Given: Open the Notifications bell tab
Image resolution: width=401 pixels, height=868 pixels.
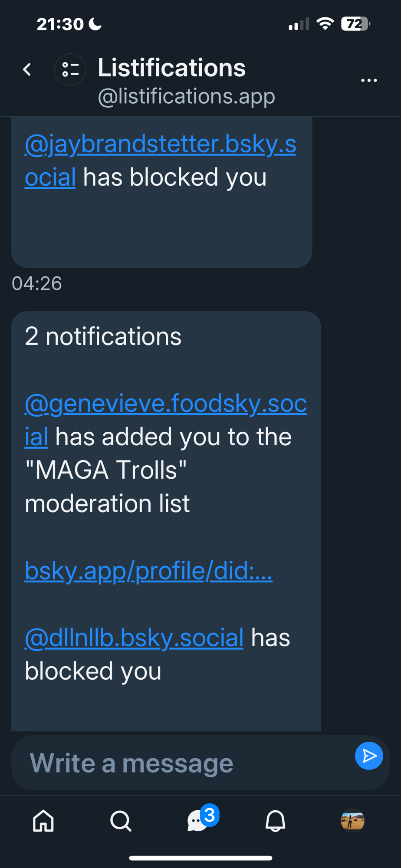Looking at the screenshot, I should point(275,821).
